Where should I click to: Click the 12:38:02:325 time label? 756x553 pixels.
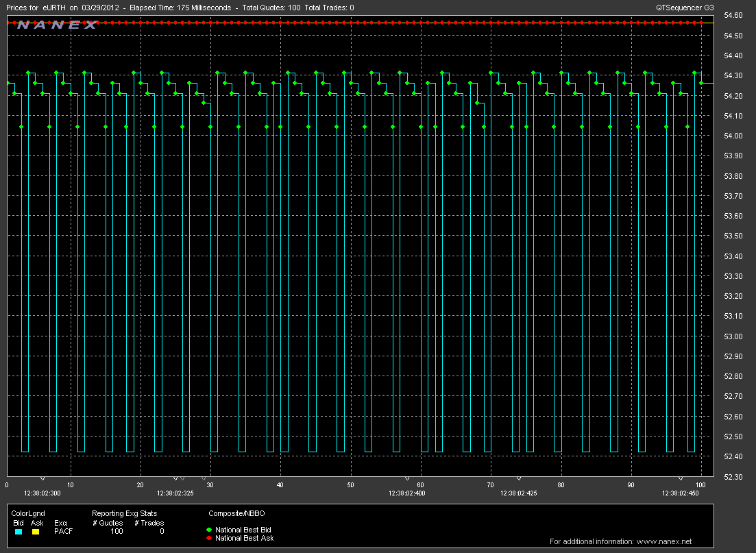coord(175,493)
